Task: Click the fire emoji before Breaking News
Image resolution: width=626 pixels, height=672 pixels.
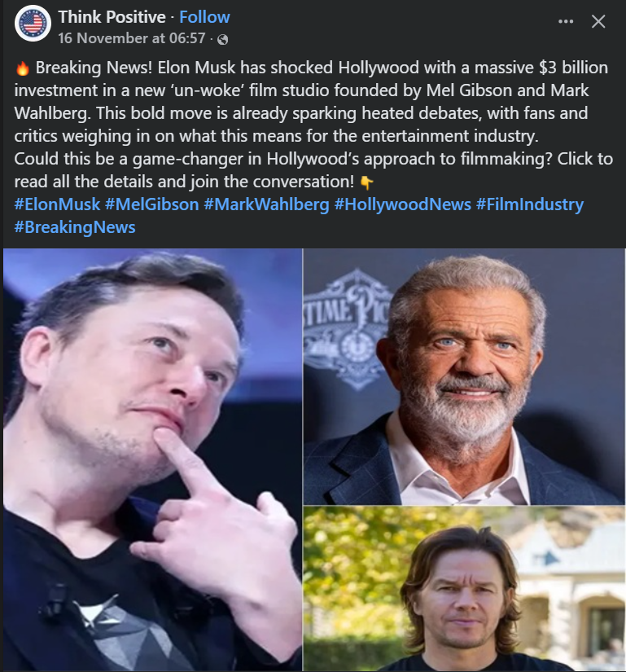Action: click(x=23, y=68)
